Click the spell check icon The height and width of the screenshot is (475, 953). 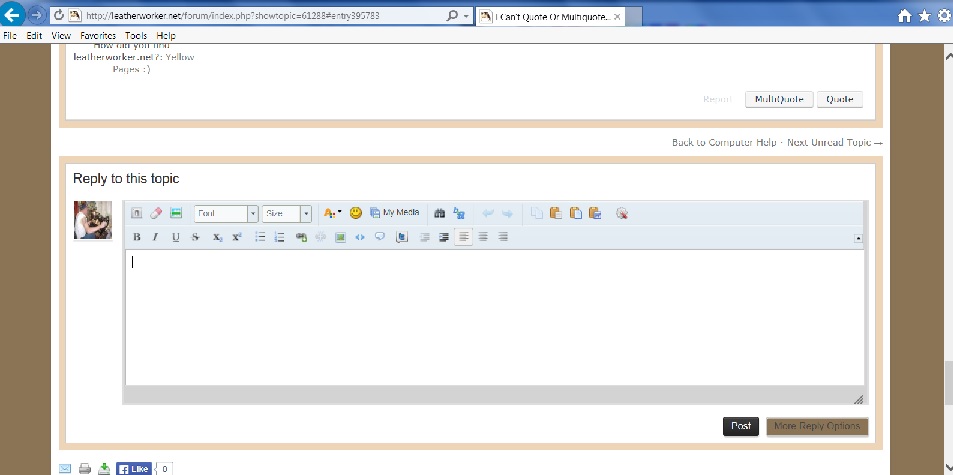(621, 213)
